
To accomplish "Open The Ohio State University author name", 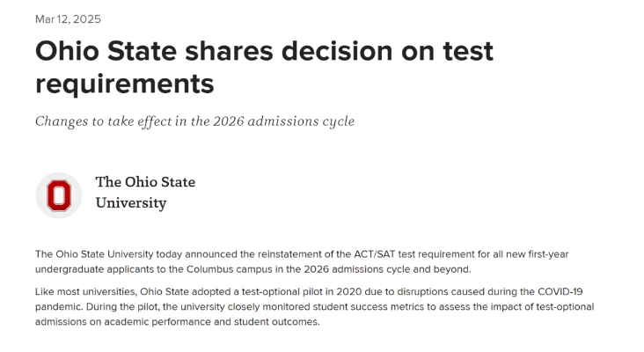I will [145, 192].
